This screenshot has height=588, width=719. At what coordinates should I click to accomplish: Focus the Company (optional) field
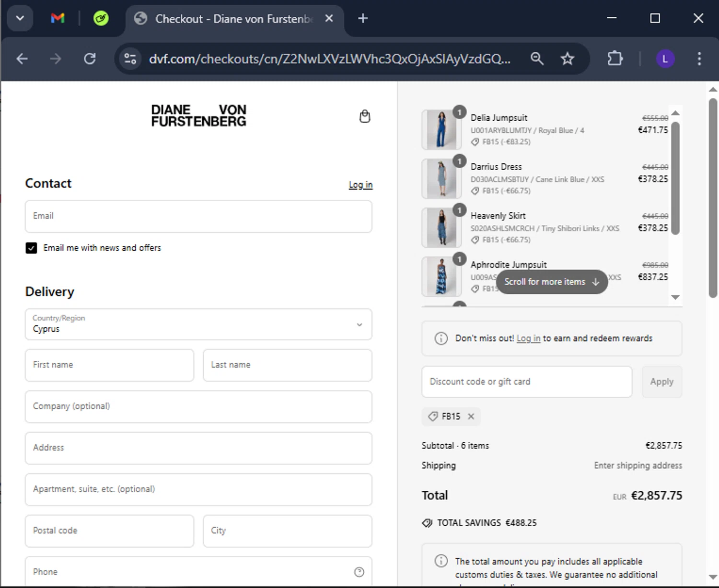click(198, 406)
